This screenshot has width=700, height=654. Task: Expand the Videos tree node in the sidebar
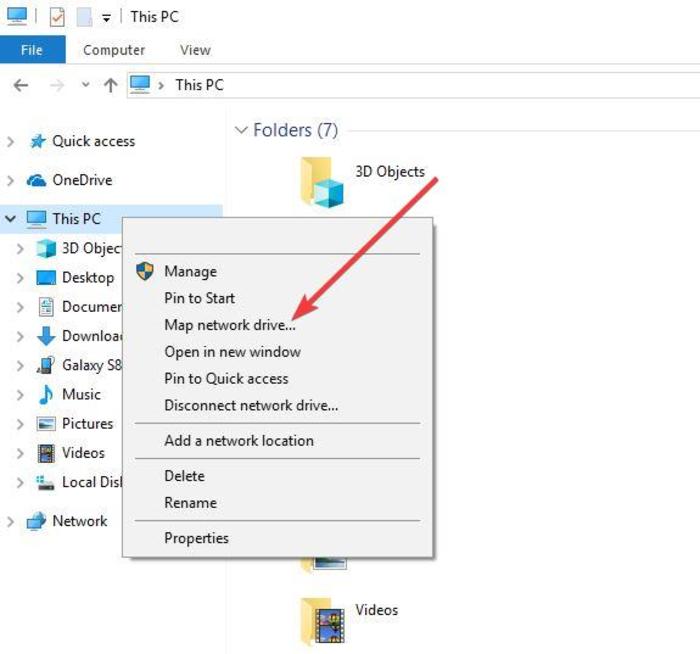pos(20,454)
